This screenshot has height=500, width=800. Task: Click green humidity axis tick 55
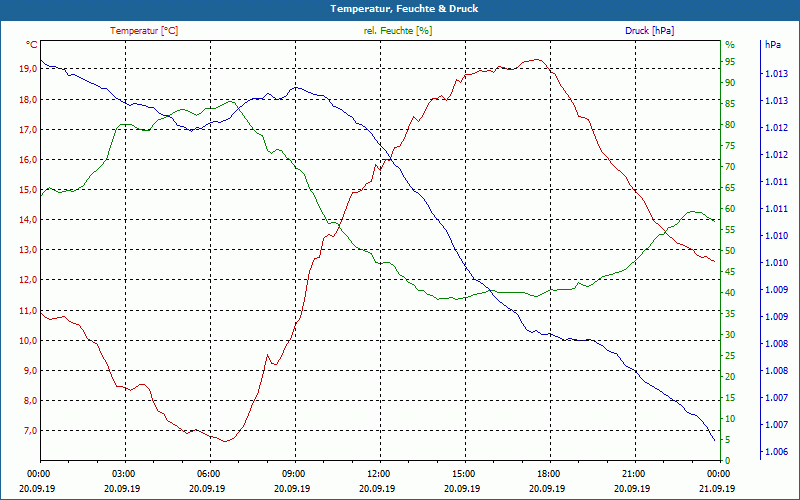pos(730,230)
